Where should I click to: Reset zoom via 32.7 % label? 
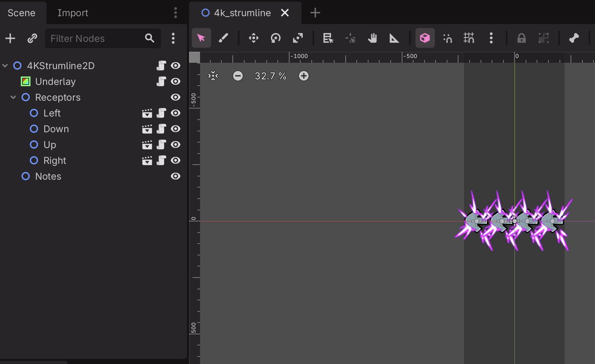[271, 76]
